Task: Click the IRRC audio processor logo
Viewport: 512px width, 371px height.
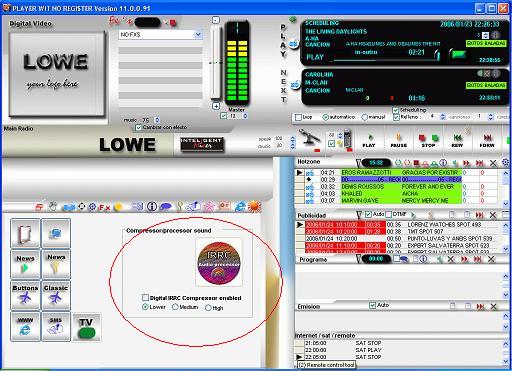Action: tap(219, 263)
